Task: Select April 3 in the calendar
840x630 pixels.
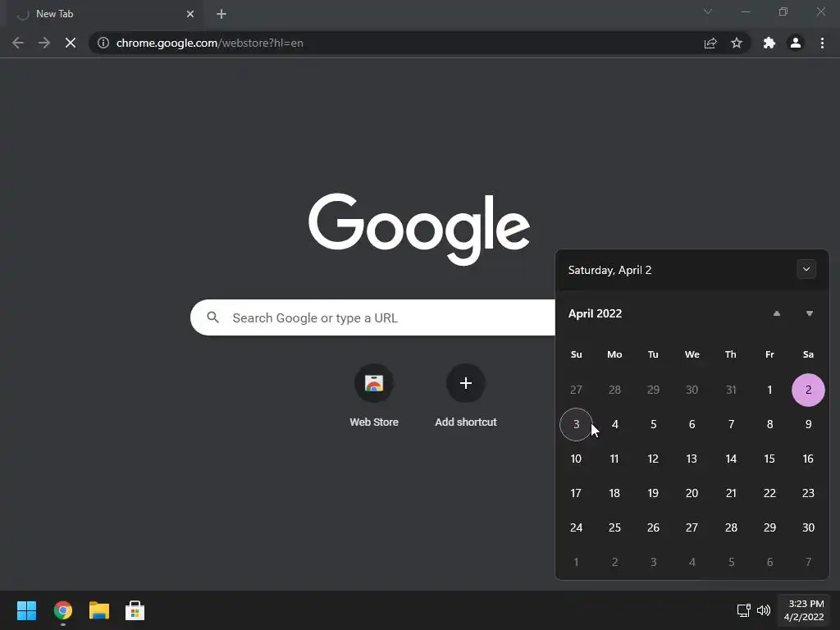Action: click(576, 424)
